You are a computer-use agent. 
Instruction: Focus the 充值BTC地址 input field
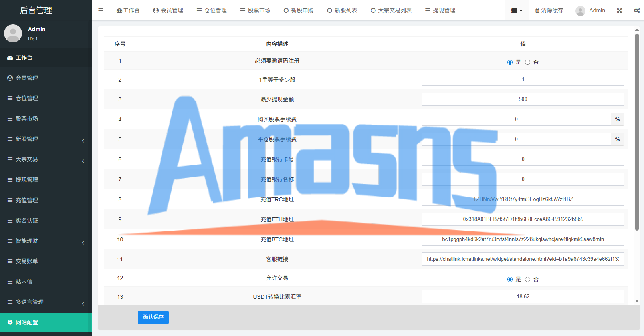[523, 239]
